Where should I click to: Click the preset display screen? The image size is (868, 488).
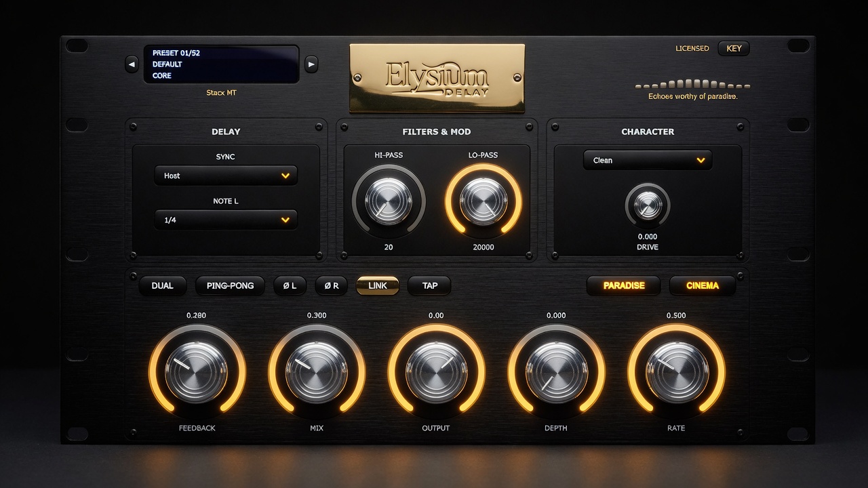221,64
